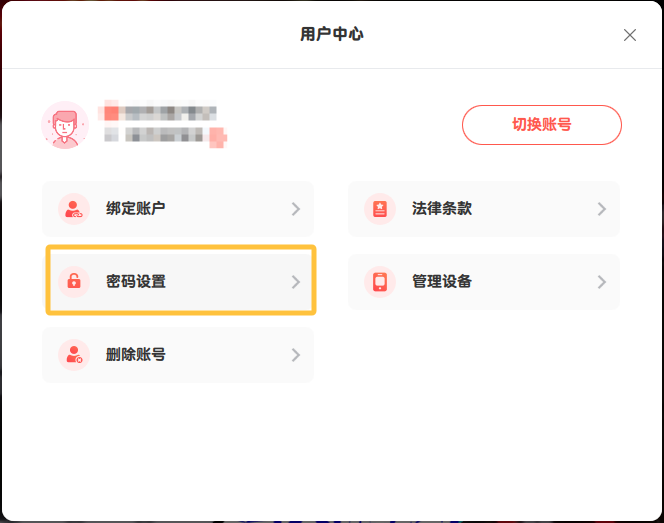Click the 用户中心 dialog title
Viewport: 664px width, 523px height.
pos(332,35)
